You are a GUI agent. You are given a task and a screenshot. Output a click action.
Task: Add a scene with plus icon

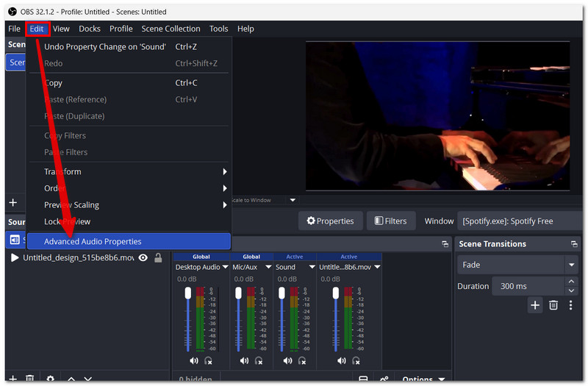(13, 203)
